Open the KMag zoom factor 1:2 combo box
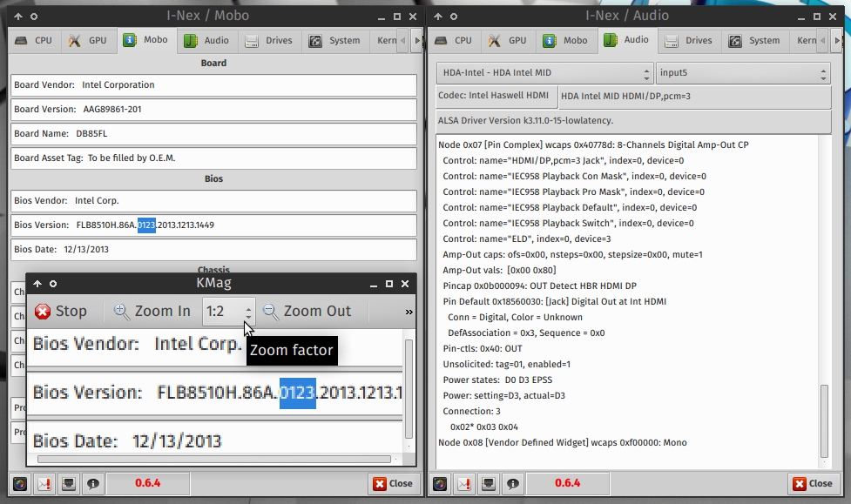This screenshot has height=504, width=851. [228, 312]
